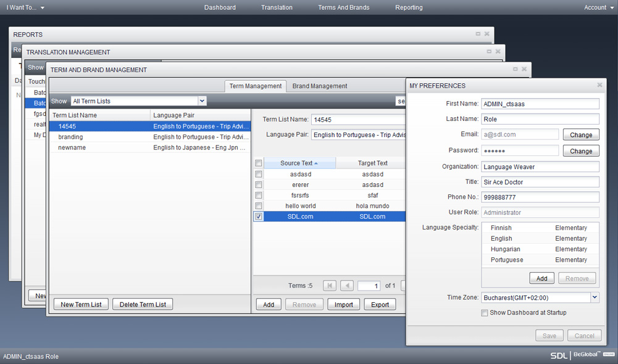
Task: Maximize Term and Brand Management window
Action: click(515, 69)
